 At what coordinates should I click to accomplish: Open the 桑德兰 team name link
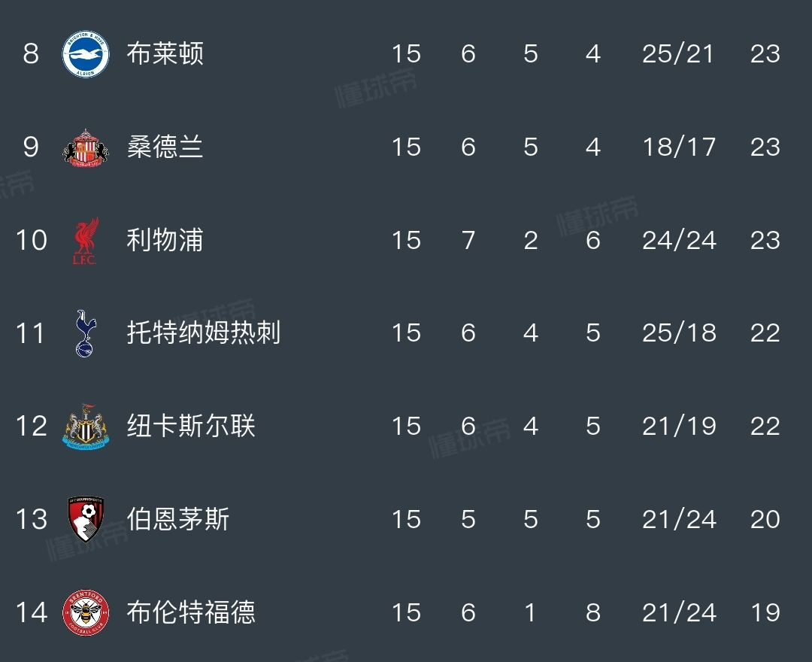click(x=165, y=147)
